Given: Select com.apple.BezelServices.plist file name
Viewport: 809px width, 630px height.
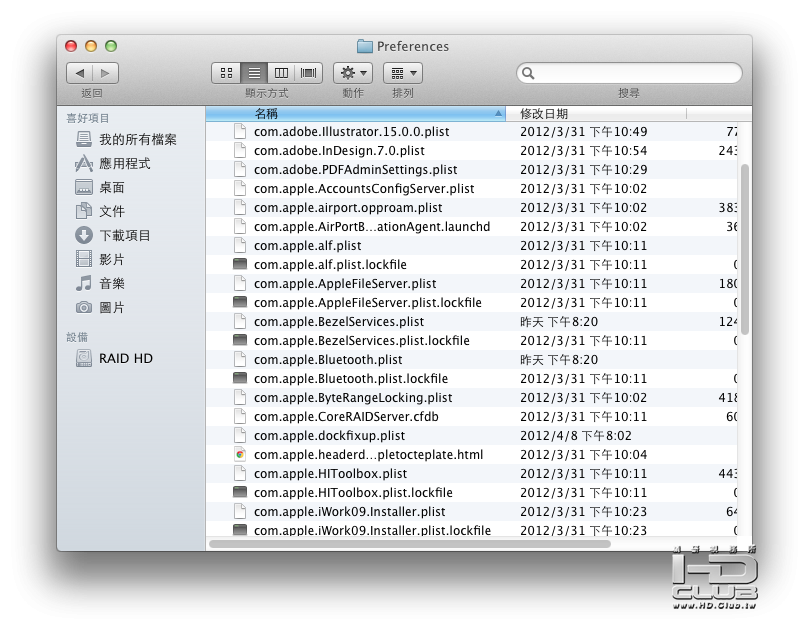Looking at the screenshot, I should tap(339, 321).
